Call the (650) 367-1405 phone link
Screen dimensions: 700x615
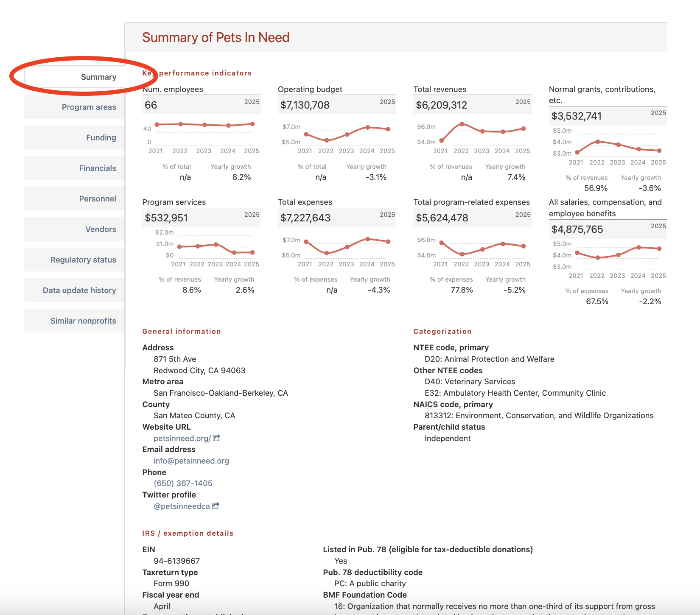coord(183,483)
